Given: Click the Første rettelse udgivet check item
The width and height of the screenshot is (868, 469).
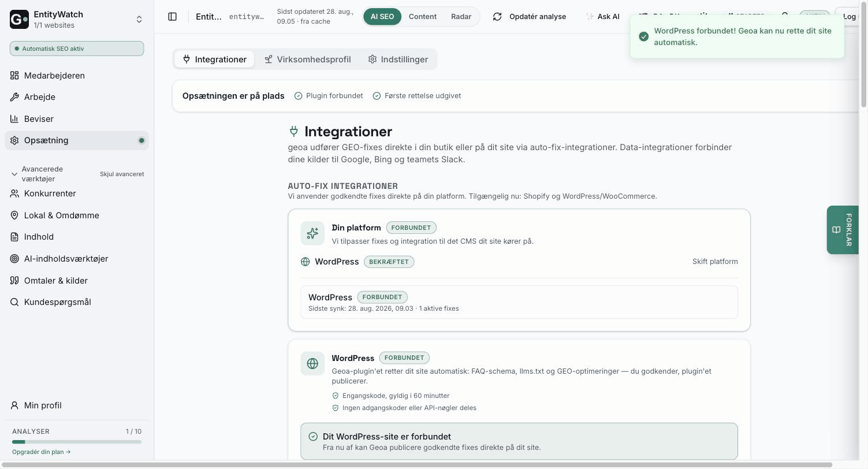Looking at the screenshot, I should point(417,96).
